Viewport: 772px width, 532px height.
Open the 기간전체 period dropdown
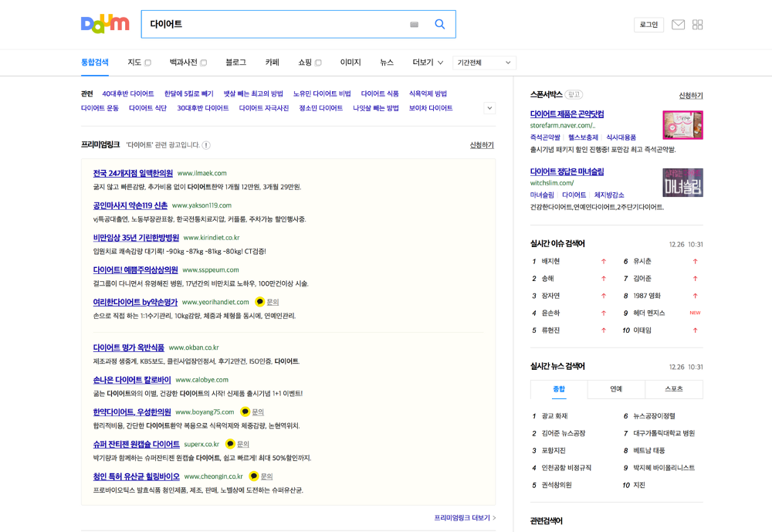[484, 63]
